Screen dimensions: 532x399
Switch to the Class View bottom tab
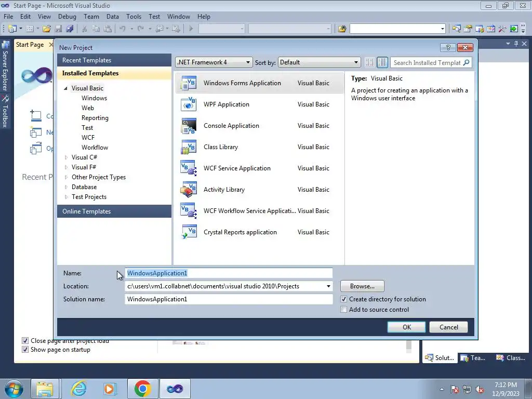[x=511, y=358]
